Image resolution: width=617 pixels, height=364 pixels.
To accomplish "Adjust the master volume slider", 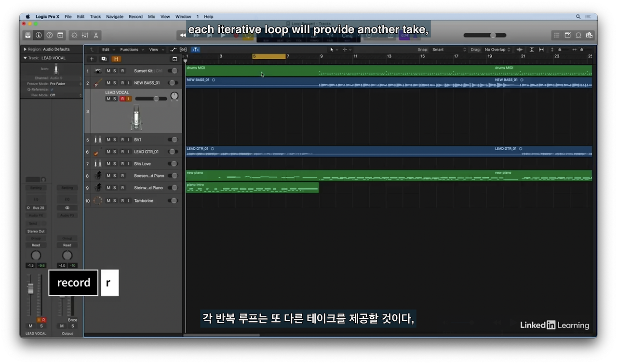I will (x=485, y=35).
